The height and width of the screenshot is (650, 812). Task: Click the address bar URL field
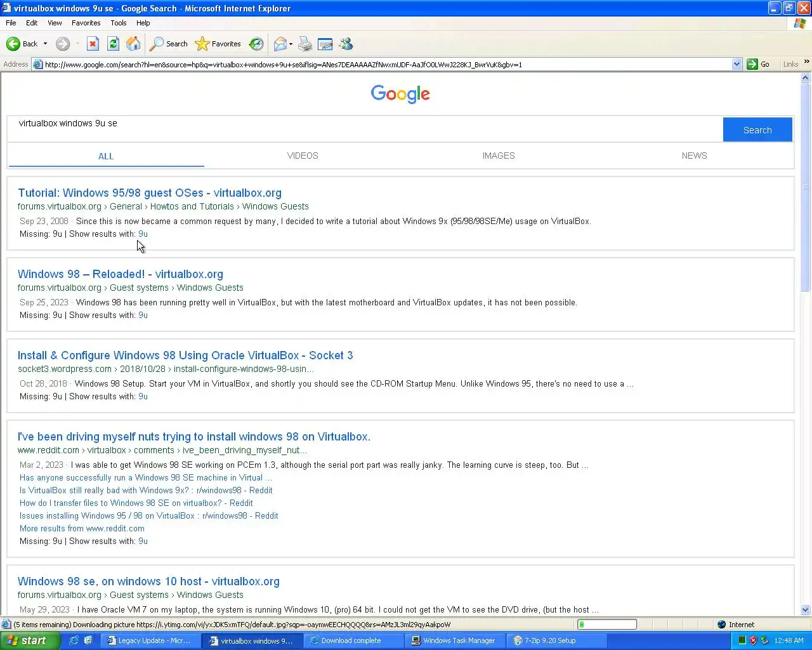(x=387, y=64)
